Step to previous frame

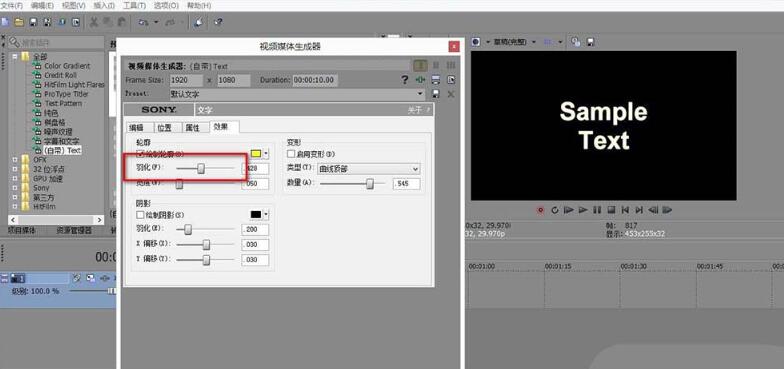pyautogui.click(x=653, y=210)
